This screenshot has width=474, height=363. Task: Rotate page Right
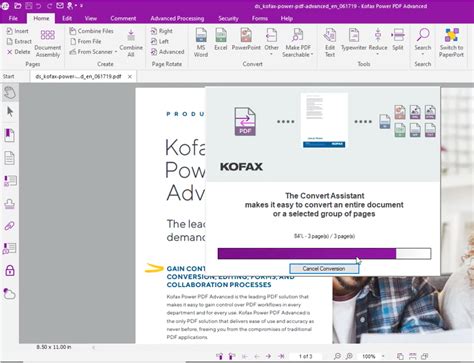click(161, 31)
